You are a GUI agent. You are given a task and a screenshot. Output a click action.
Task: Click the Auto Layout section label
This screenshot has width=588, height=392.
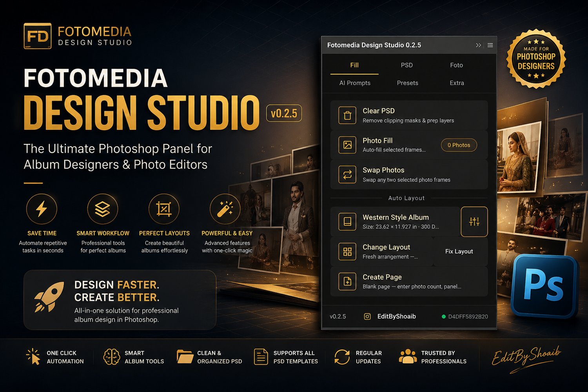(407, 198)
